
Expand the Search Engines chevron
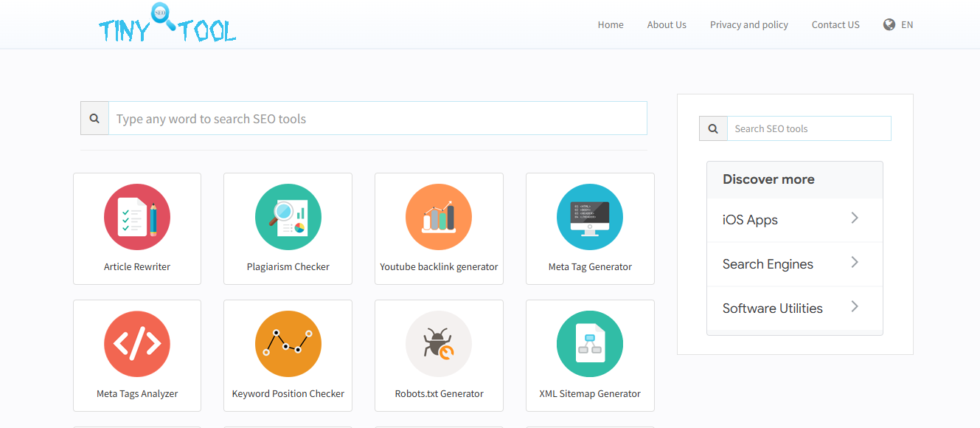[x=855, y=263]
